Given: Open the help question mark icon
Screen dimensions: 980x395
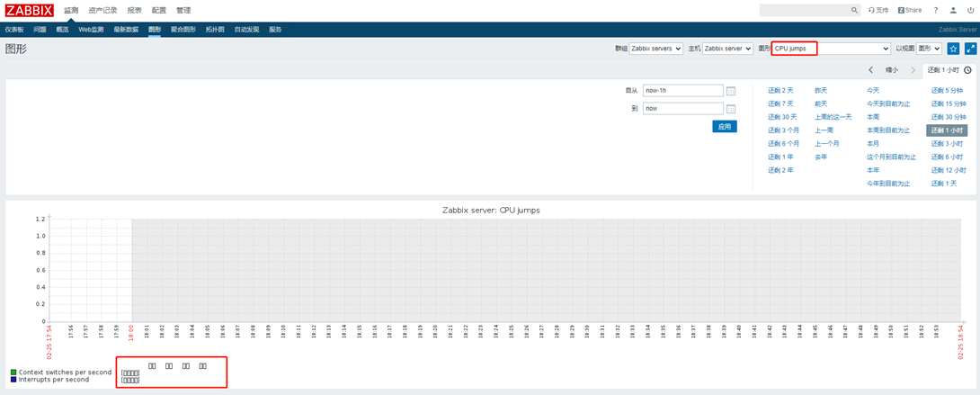Looking at the screenshot, I should [x=935, y=11].
